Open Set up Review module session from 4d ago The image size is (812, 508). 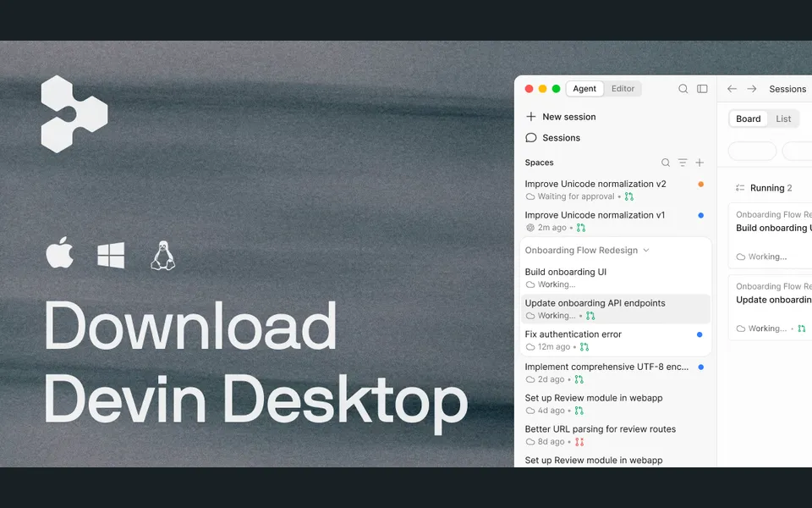615,404
